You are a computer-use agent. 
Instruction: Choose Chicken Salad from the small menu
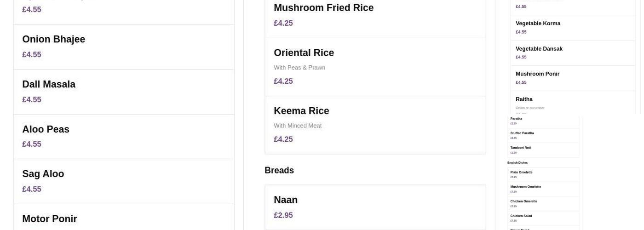pyautogui.click(x=543, y=218)
